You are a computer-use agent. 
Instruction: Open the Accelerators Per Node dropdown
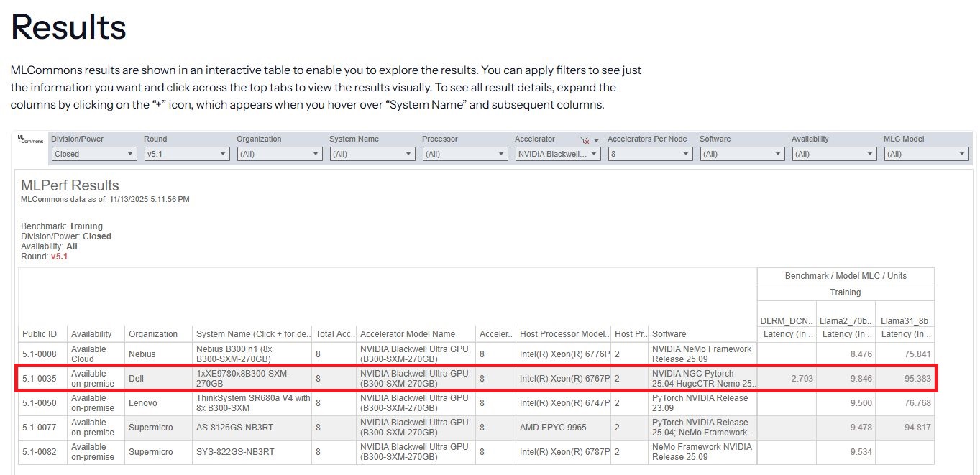(x=650, y=154)
